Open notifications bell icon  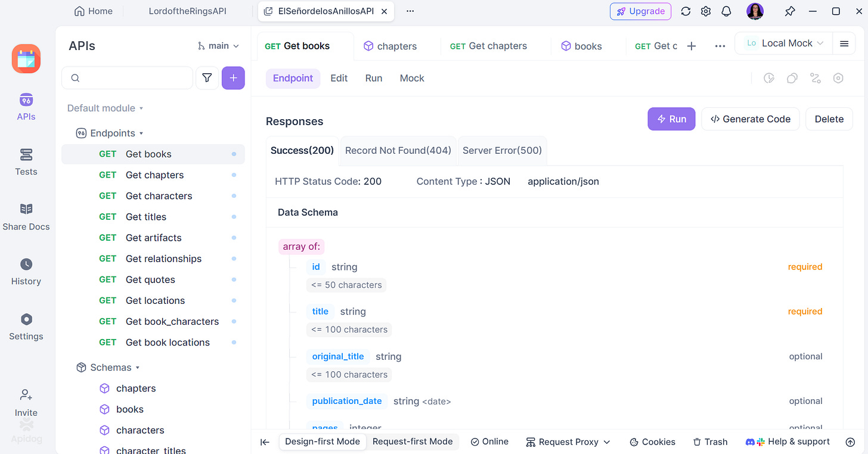coord(726,11)
